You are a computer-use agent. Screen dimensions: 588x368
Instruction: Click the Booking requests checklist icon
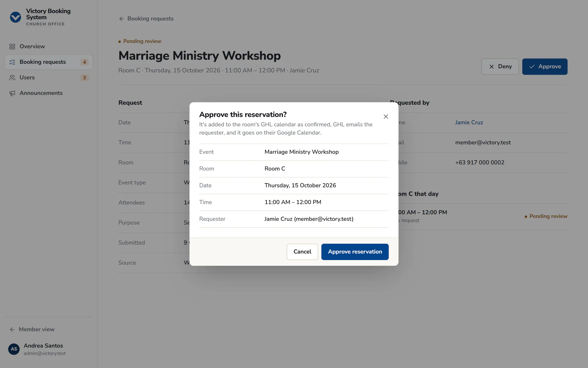[x=12, y=62]
